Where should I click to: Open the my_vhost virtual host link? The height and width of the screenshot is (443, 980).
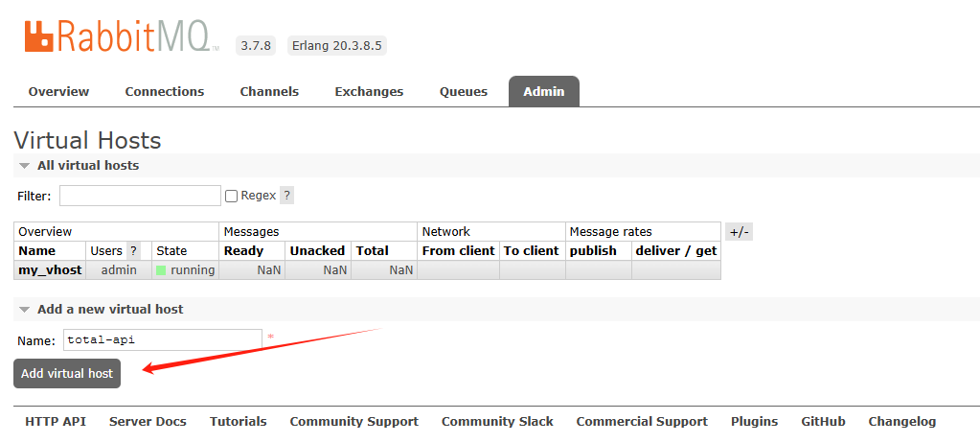point(50,270)
